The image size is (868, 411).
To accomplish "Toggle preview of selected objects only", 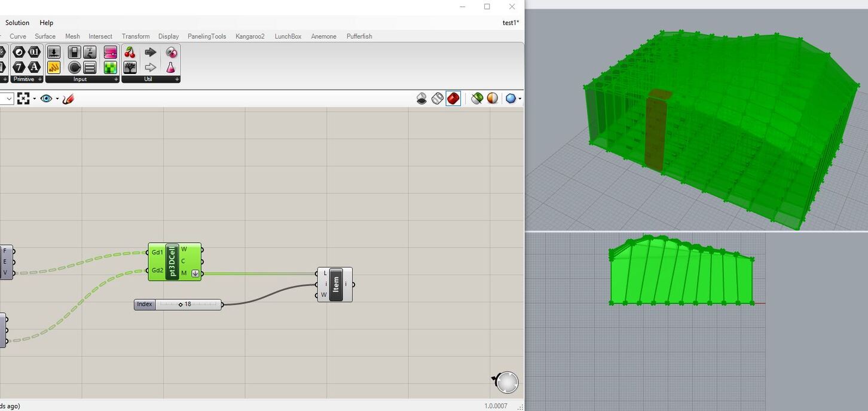I will pyautogui.click(x=477, y=98).
